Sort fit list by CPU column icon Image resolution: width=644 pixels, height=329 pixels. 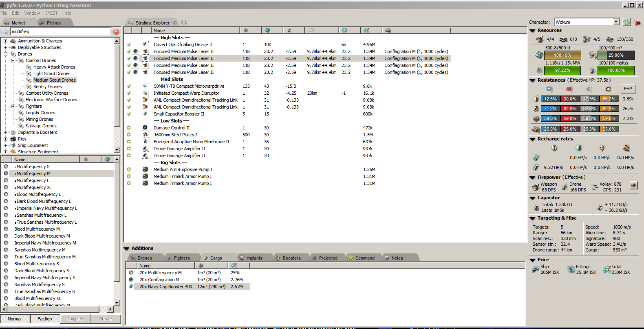click(267, 30)
